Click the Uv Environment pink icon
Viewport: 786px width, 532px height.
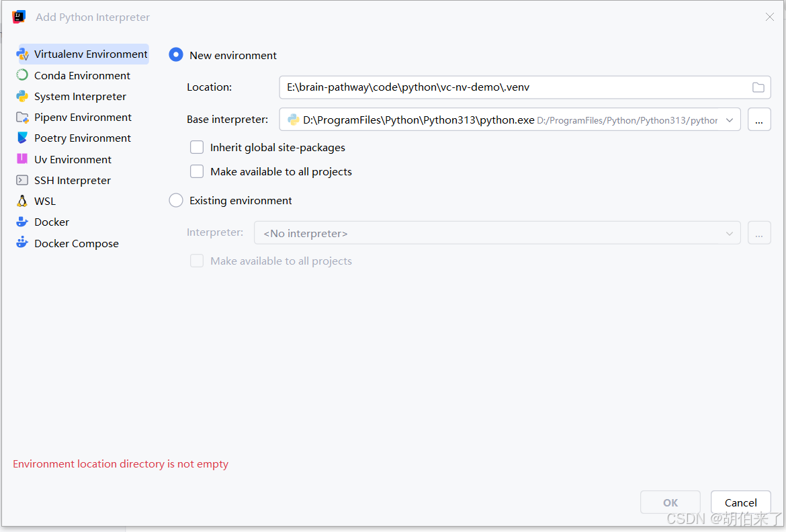(22, 159)
